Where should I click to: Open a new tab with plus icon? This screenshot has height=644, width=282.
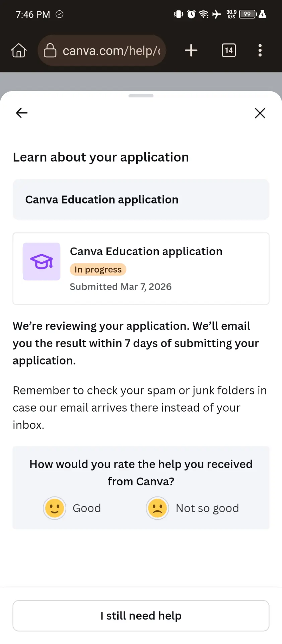[191, 51]
